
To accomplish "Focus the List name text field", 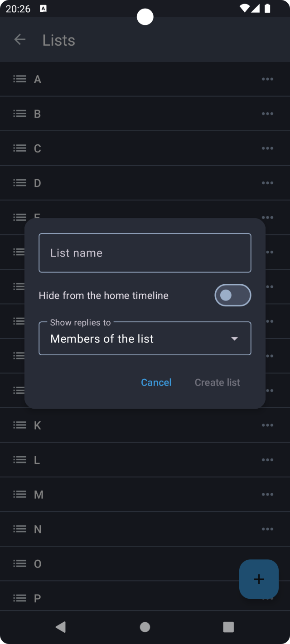I will coord(145,253).
